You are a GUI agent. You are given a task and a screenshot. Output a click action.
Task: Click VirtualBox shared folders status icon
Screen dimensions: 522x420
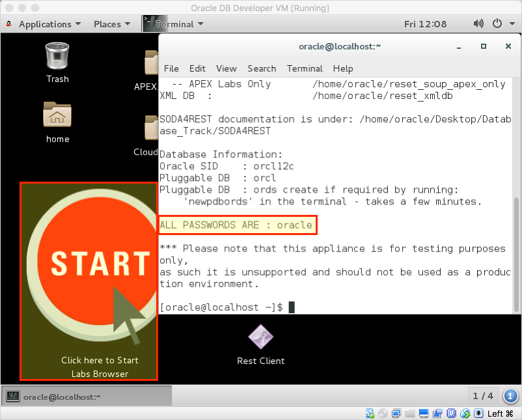[410, 413]
